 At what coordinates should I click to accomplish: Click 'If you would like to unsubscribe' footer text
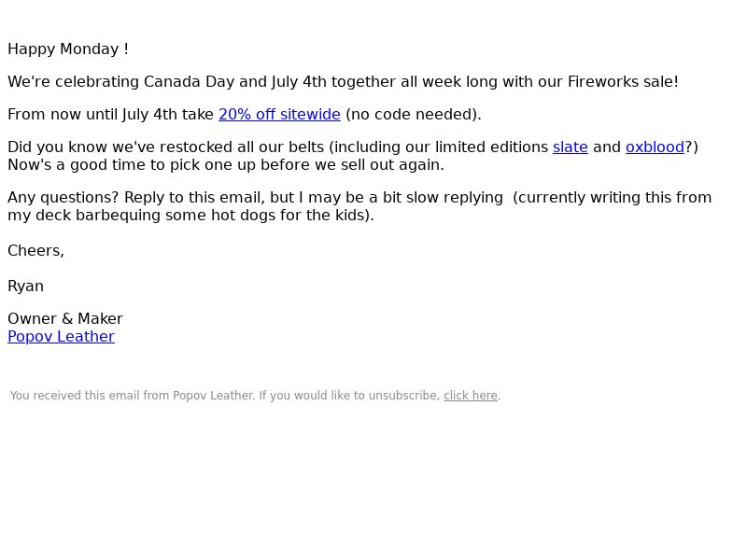[x=349, y=396]
